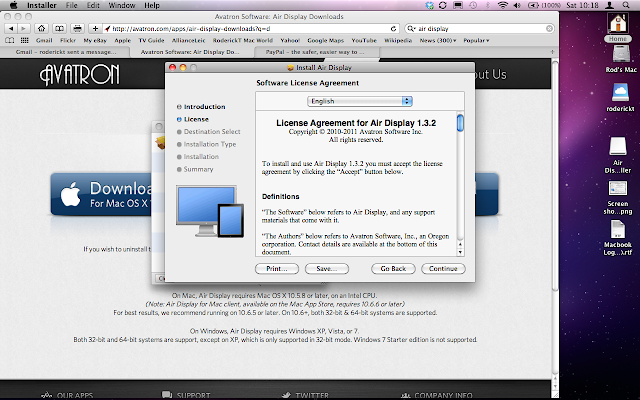The image size is (640, 400).
Task: Click the Save... button
Action: tap(327, 269)
